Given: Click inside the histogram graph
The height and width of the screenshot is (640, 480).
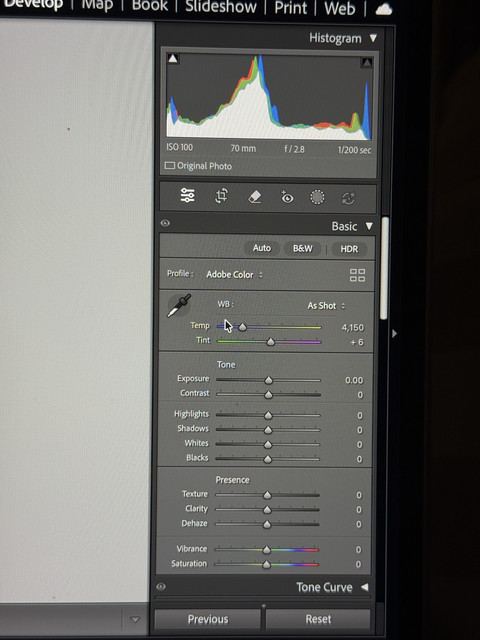Looking at the screenshot, I should 269,96.
